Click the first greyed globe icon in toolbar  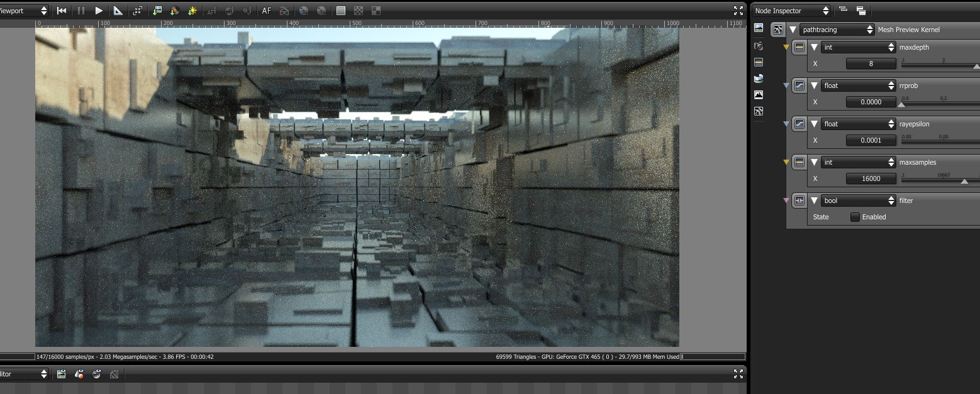coord(304,11)
